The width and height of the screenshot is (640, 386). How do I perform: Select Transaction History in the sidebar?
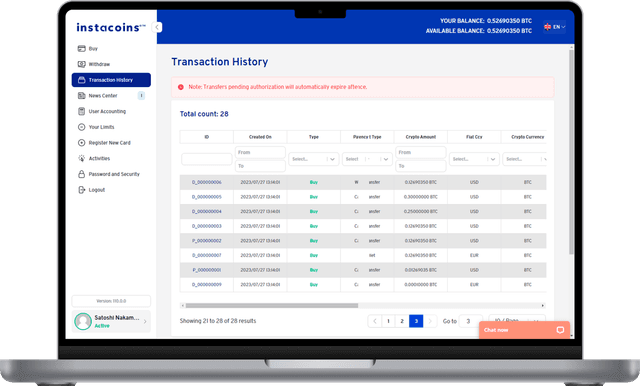pyautogui.click(x=111, y=80)
